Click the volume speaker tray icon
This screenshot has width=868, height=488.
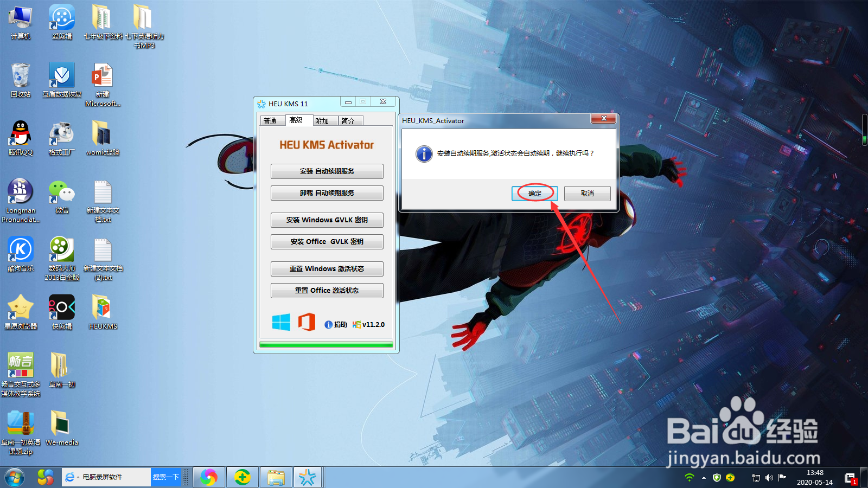(769, 478)
